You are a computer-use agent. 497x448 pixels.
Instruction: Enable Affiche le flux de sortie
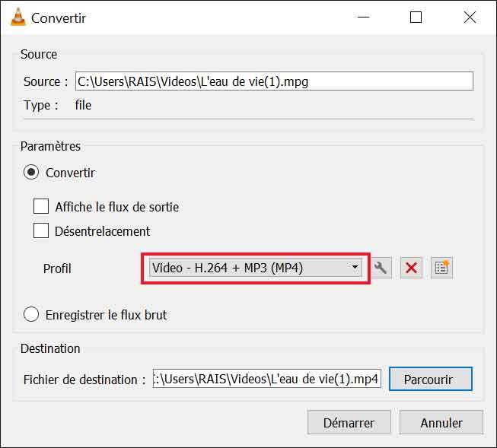pos(41,207)
